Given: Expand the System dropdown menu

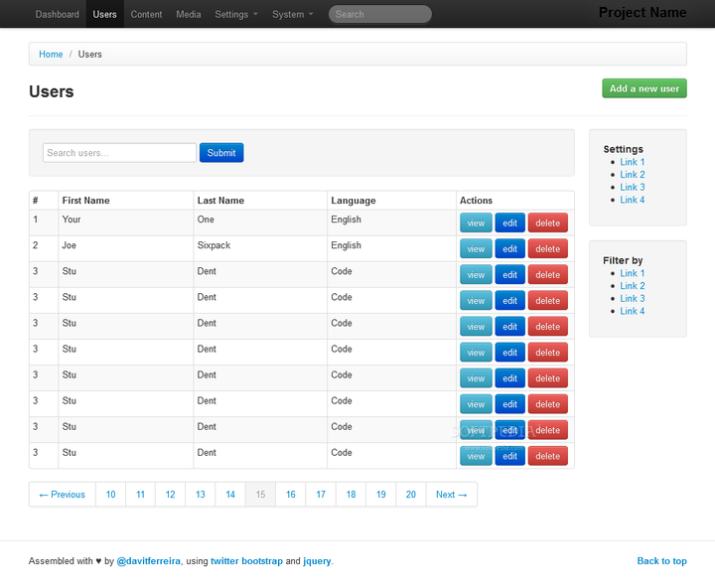Looking at the screenshot, I should click(x=292, y=15).
